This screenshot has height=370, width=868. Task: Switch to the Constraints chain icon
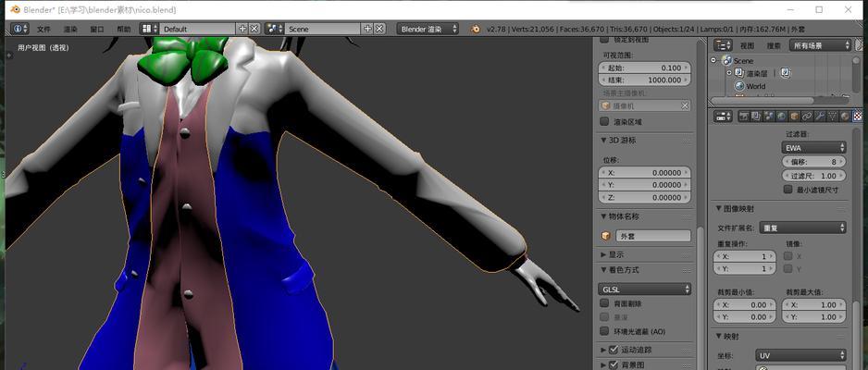[x=807, y=117]
